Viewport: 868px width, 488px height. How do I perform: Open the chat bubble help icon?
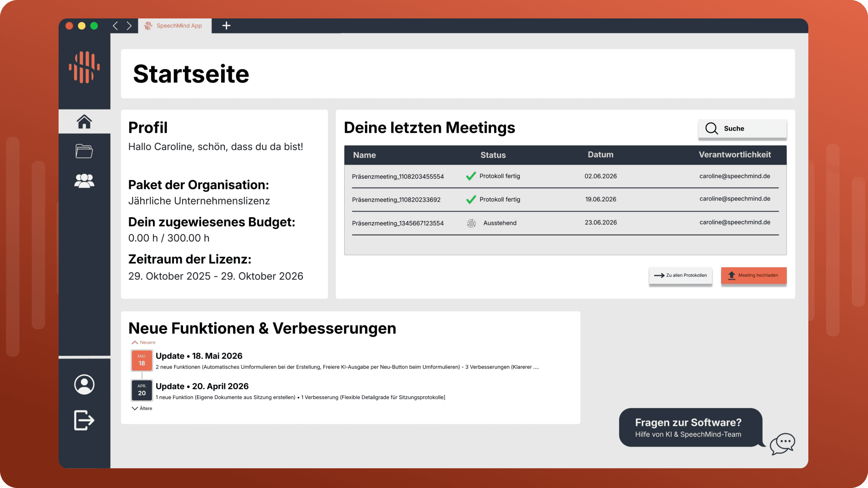[782, 444]
